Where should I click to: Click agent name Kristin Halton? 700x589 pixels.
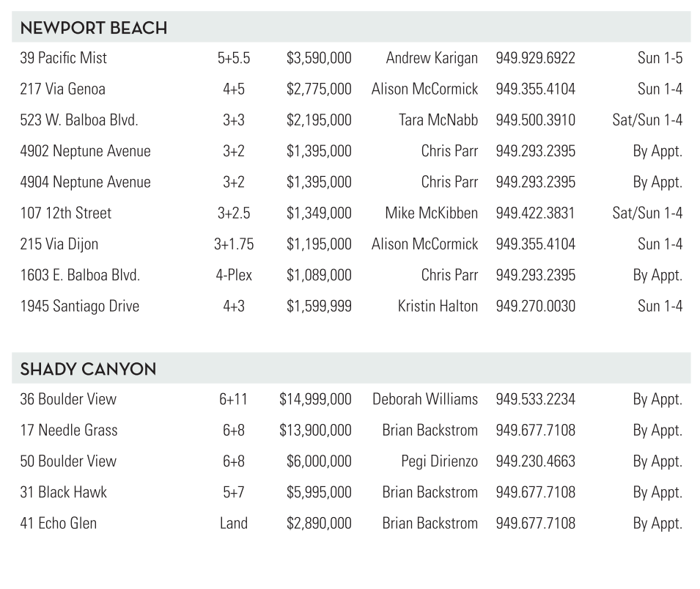[438, 307]
